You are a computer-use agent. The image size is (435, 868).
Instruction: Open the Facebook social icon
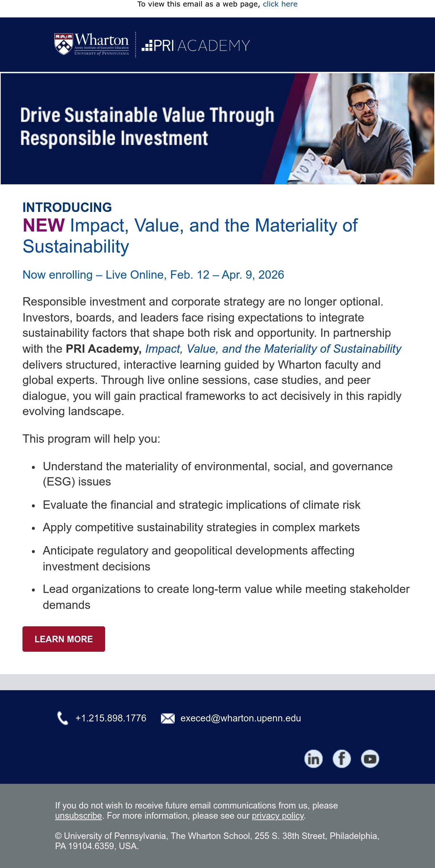click(x=341, y=759)
